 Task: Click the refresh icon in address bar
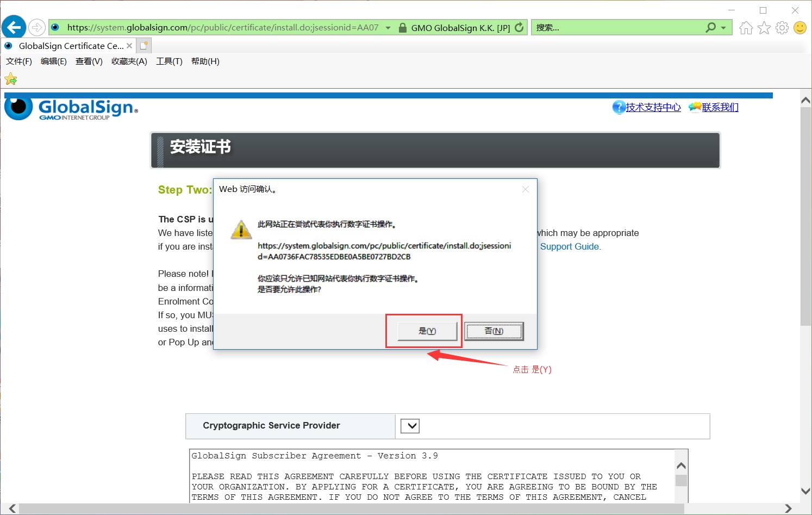point(520,27)
